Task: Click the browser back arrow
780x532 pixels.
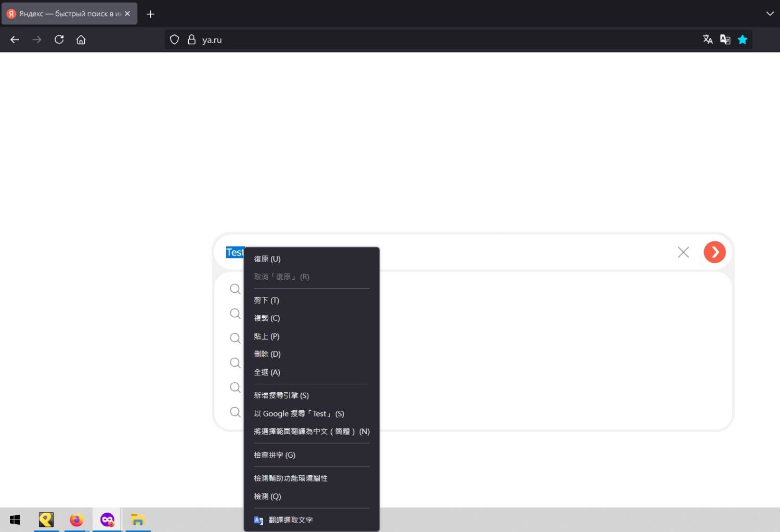Action: click(15, 40)
